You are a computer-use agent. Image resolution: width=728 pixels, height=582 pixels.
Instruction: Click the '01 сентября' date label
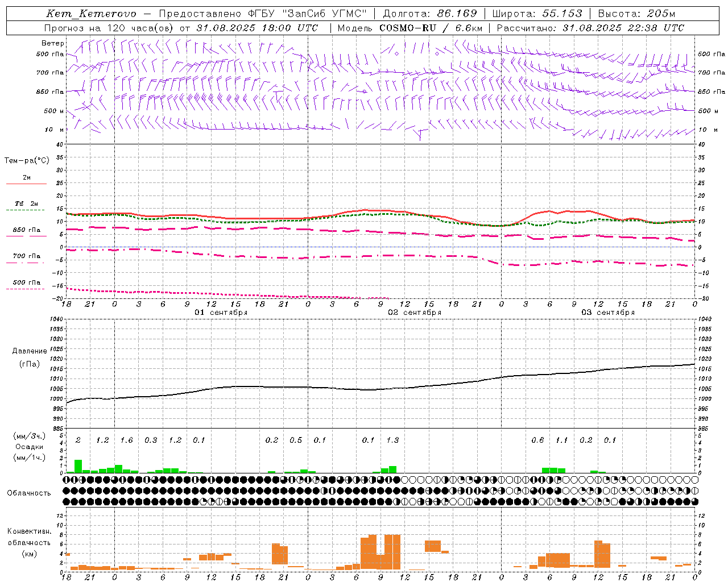click(x=221, y=313)
